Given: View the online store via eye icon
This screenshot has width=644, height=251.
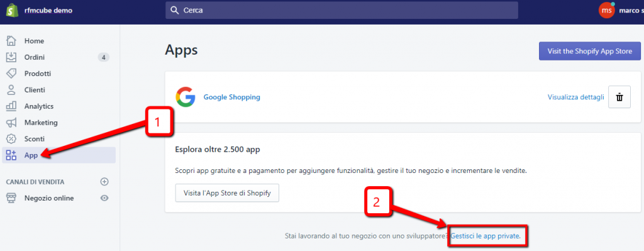Looking at the screenshot, I should [x=105, y=198].
